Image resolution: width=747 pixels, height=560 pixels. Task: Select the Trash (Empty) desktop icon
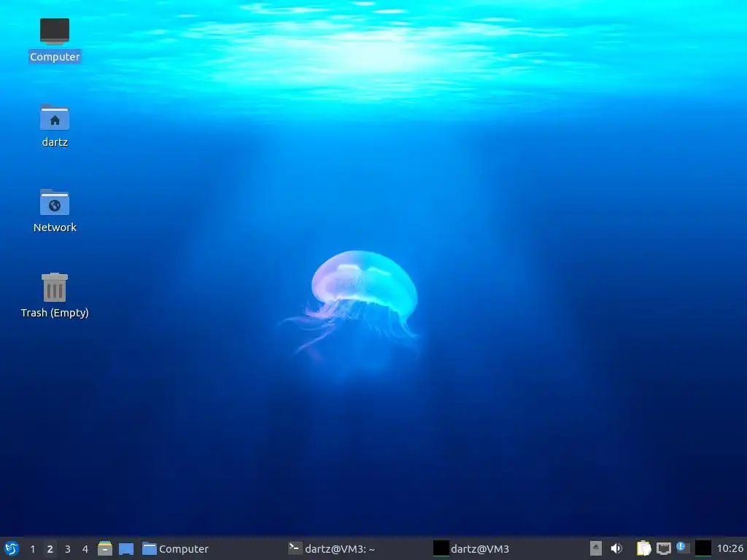(x=55, y=287)
